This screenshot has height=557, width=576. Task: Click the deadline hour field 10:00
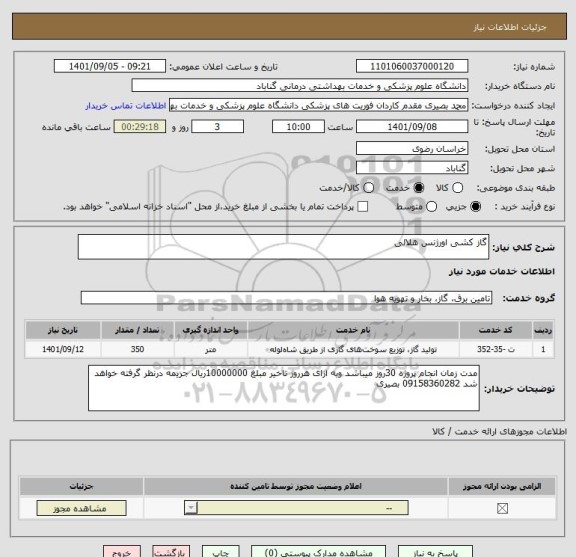pos(298,127)
